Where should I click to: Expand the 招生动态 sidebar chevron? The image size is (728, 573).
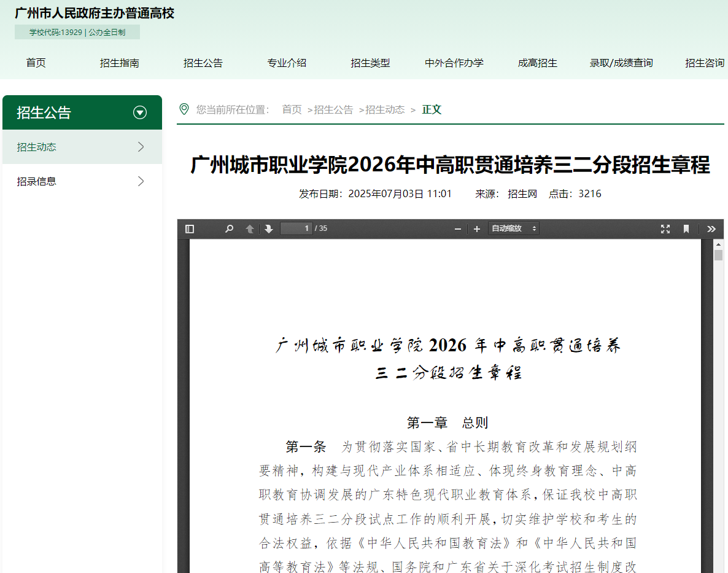tap(141, 147)
